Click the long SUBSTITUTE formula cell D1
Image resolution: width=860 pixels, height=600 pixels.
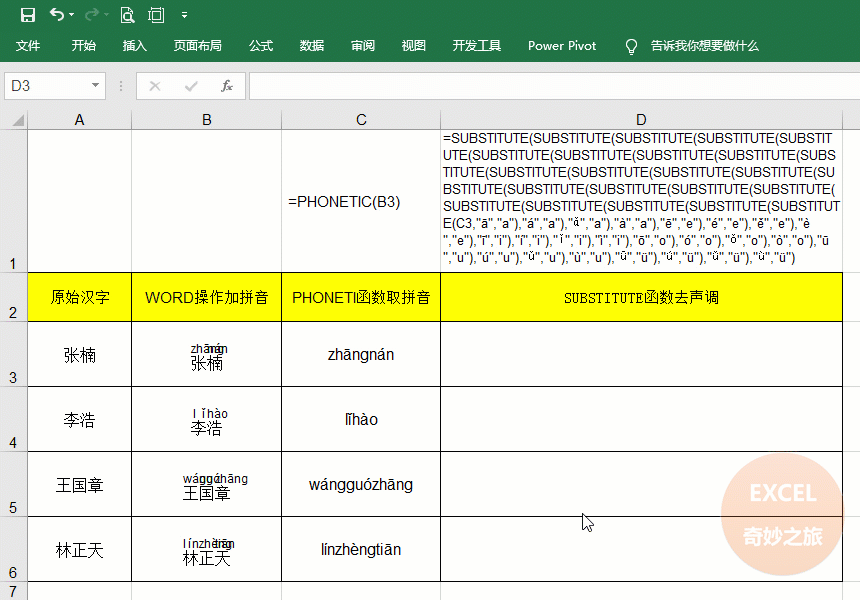pos(641,201)
